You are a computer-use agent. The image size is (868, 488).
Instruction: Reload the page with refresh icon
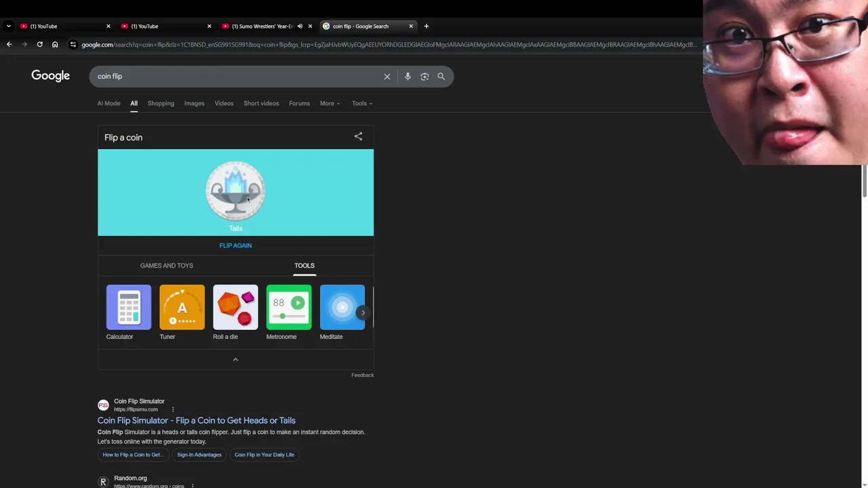coord(39,45)
